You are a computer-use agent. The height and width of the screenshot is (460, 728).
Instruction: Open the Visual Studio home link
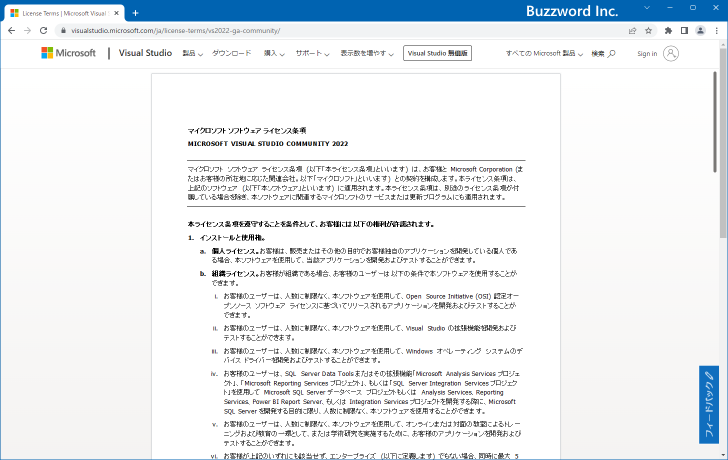[145, 53]
